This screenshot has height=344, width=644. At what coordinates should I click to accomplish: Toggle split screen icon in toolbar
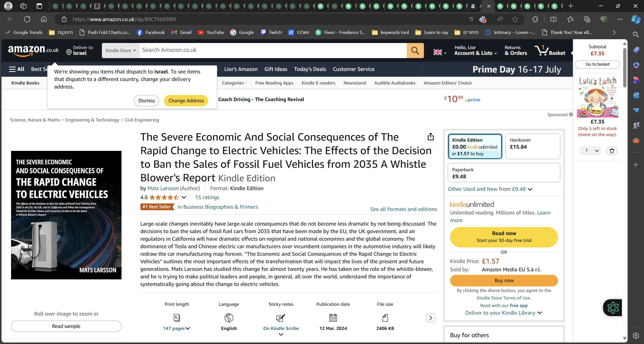tap(553, 19)
